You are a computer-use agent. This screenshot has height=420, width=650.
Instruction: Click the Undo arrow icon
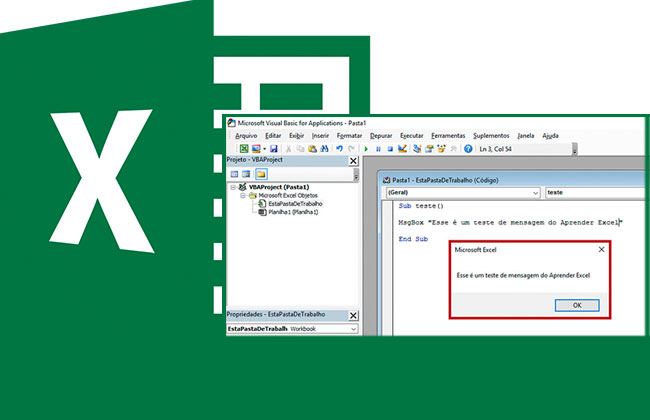click(340, 148)
